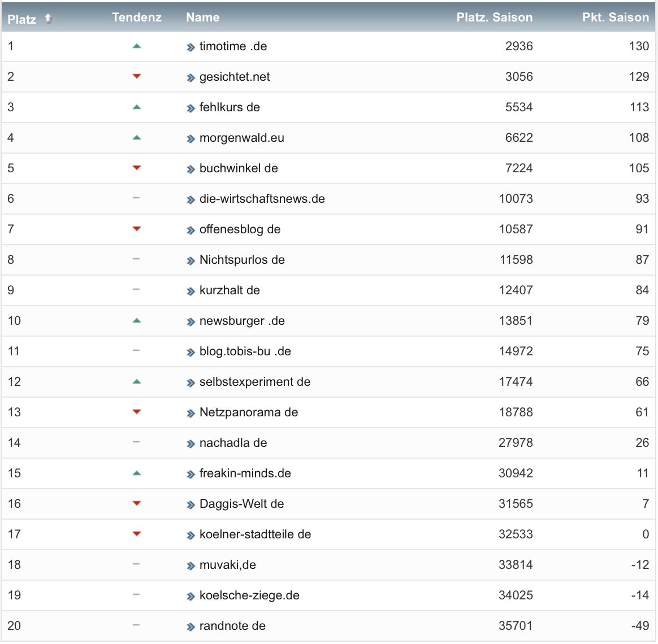This screenshot has height=644, width=658.
Task: Click green up-trend arrow for timotime .de
Action: coord(136,46)
